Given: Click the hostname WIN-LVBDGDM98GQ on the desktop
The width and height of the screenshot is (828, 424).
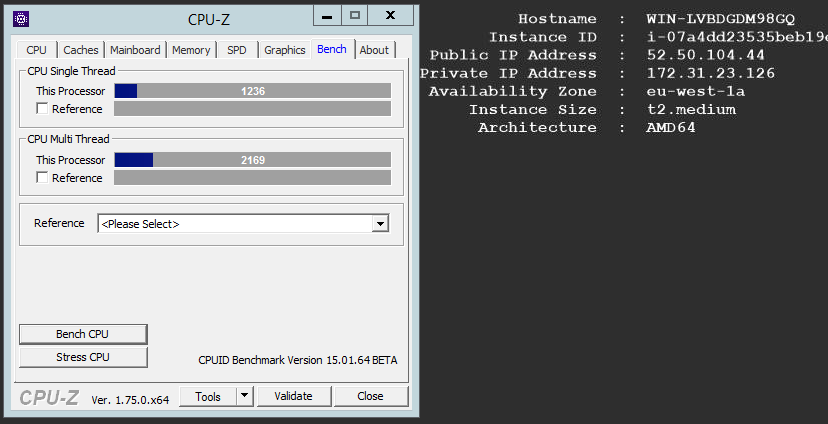Looking at the screenshot, I should 721,19.
